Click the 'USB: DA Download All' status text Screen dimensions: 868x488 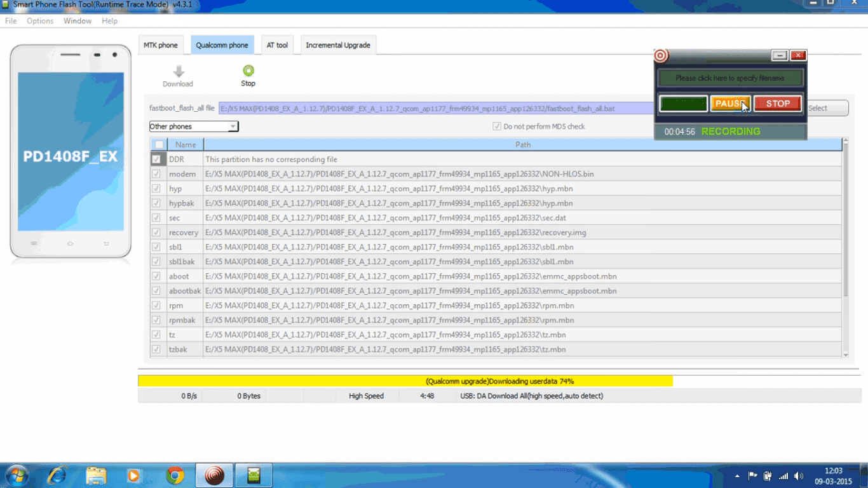pos(531,396)
